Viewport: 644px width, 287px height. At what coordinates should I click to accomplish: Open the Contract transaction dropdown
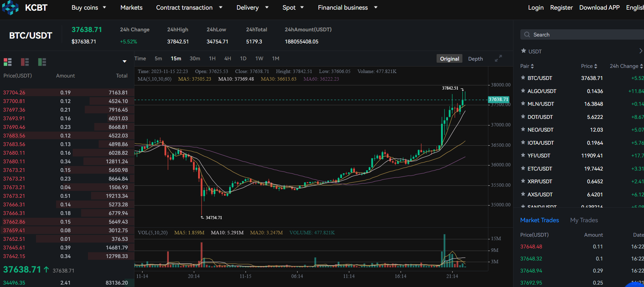coord(189,8)
